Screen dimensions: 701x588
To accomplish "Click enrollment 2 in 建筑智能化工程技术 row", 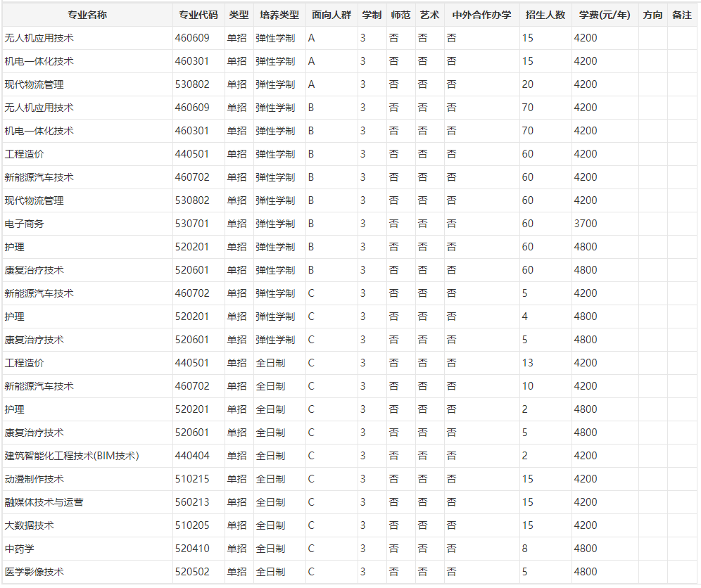I will [x=525, y=456].
